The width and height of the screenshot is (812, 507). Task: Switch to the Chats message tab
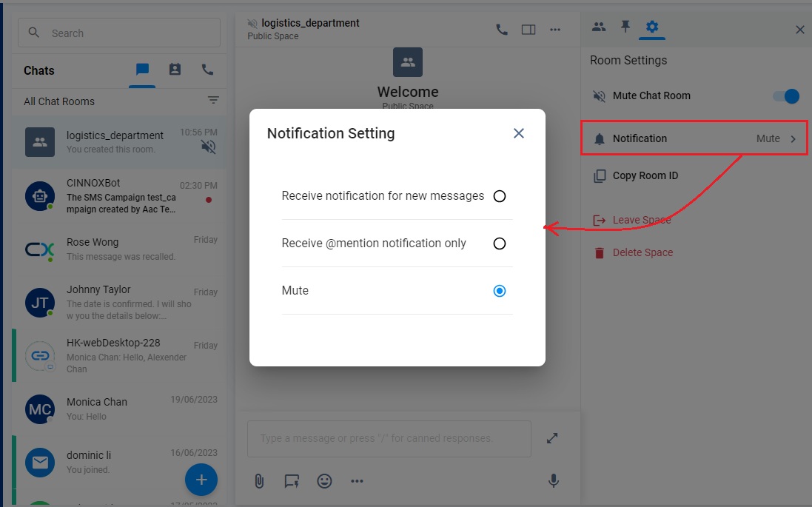(142, 70)
